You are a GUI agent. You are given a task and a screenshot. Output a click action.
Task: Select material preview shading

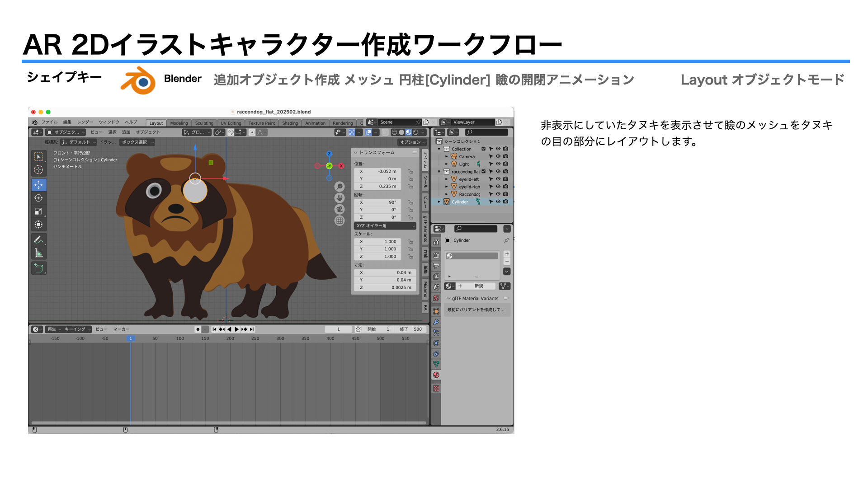(409, 132)
